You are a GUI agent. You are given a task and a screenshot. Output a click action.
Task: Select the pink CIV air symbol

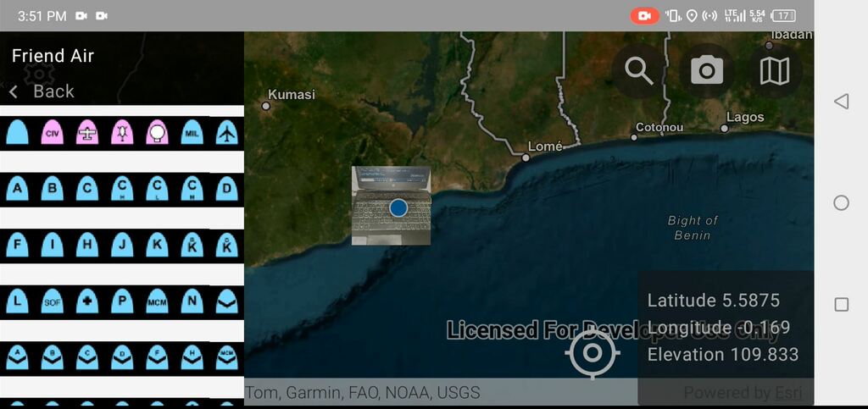(53, 132)
